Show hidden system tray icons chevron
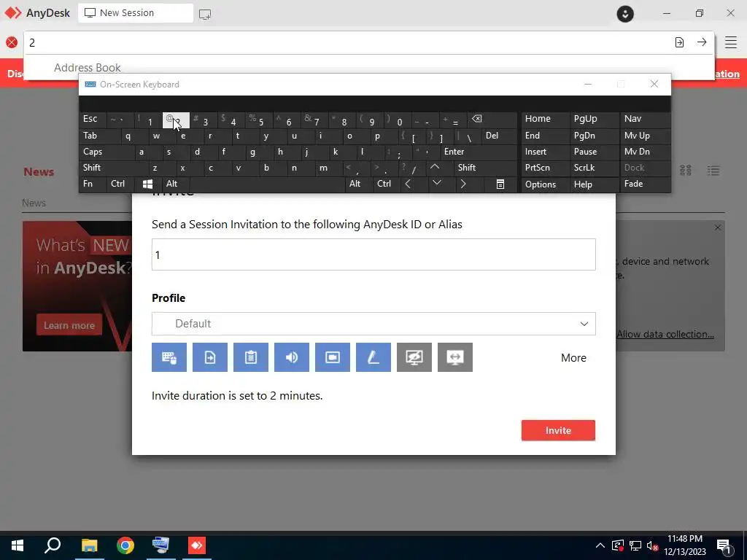Screen dimensions: 747x560 click(x=600, y=545)
